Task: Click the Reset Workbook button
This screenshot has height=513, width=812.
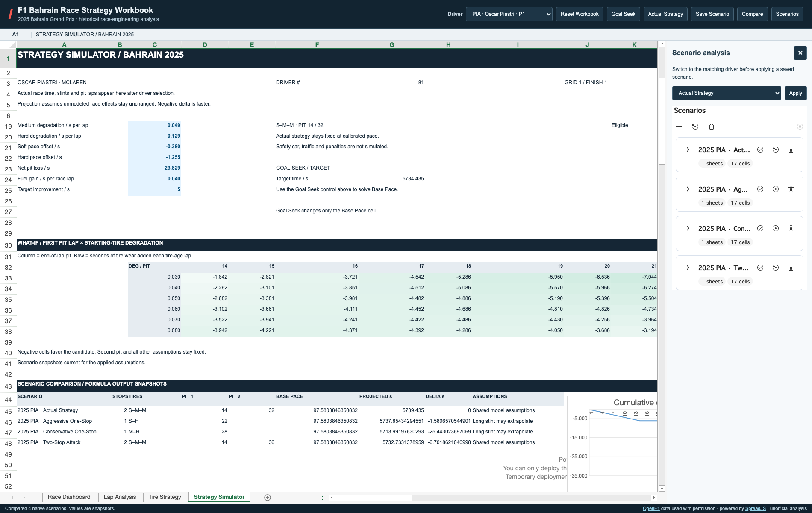Action: click(580, 14)
